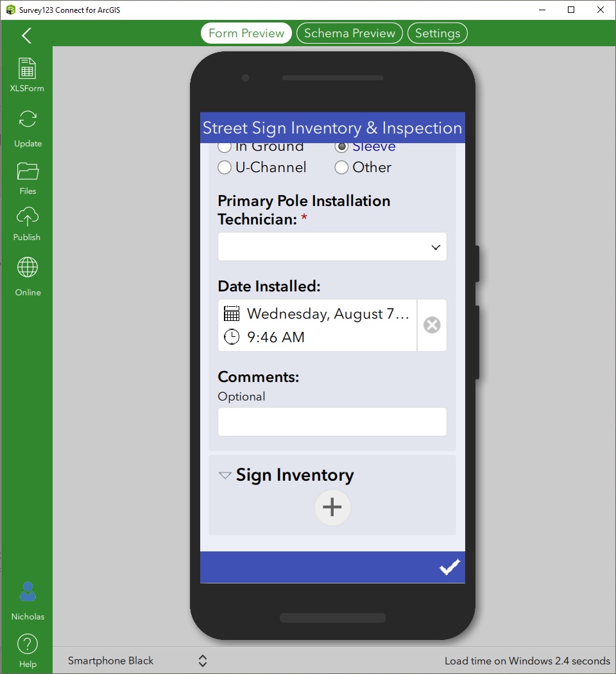The height and width of the screenshot is (674, 616).
Task: Click the back arrow icon
Action: tap(27, 36)
